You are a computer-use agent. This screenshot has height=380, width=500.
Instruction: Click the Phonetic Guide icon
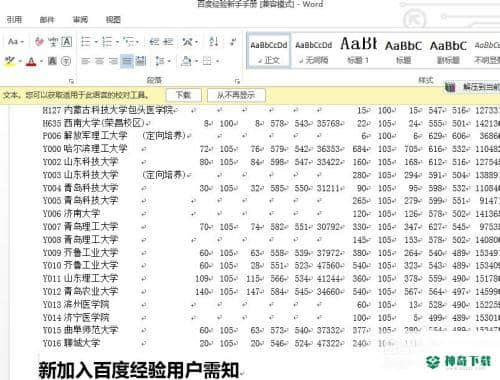coord(53,42)
